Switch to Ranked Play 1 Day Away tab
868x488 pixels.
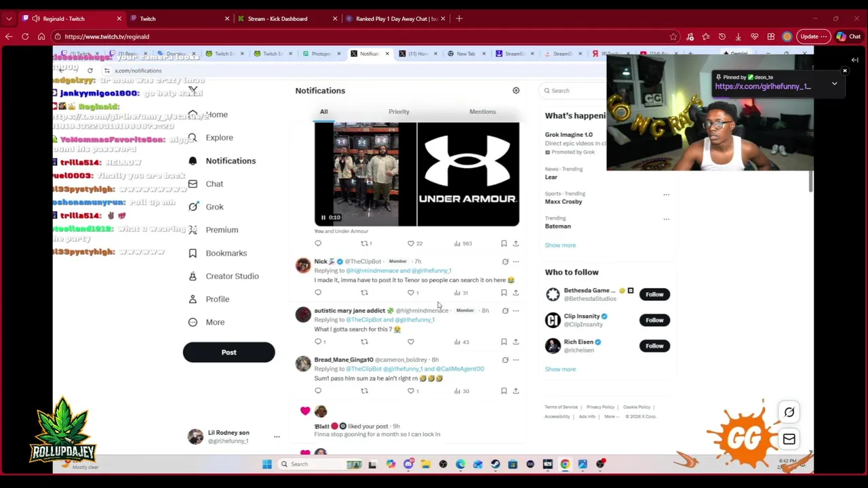(395, 18)
